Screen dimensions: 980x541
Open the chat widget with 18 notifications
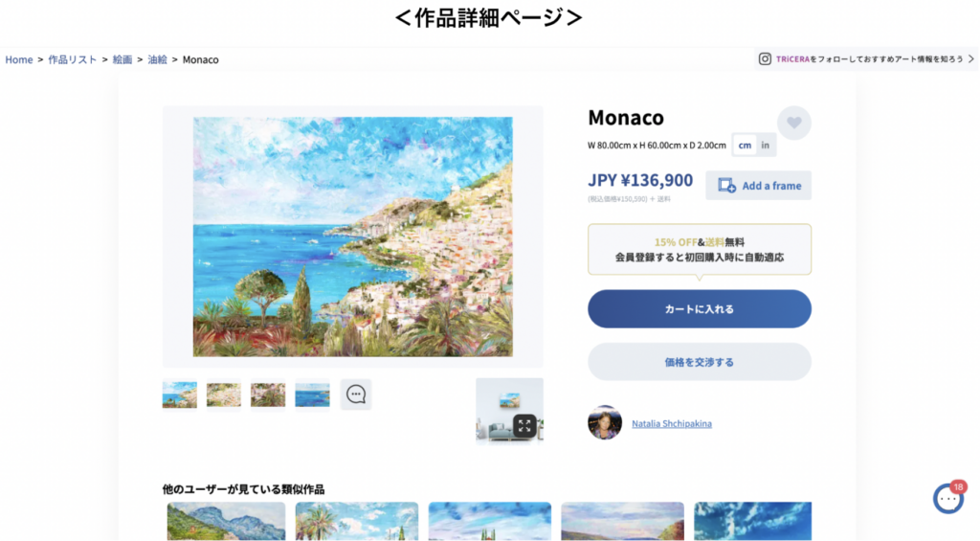pos(948,499)
